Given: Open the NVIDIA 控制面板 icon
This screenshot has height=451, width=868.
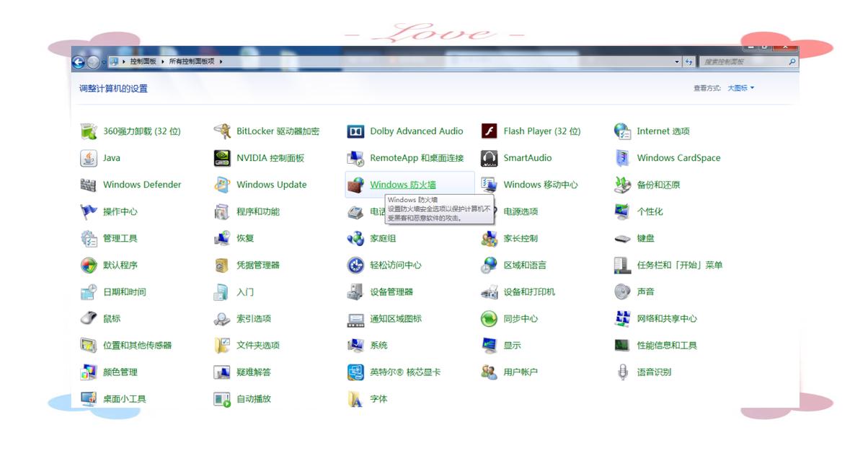Looking at the screenshot, I should tap(222, 158).
